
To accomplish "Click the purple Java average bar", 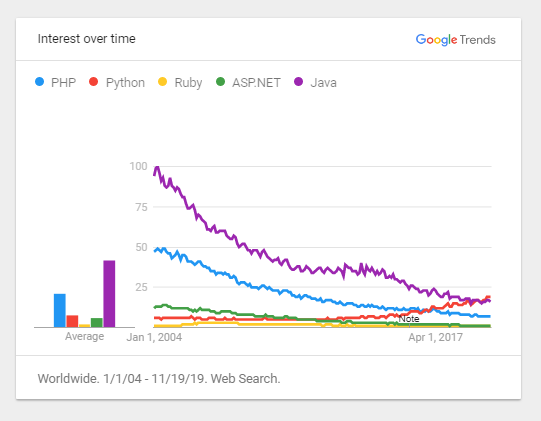I will [x=109, y=294].
